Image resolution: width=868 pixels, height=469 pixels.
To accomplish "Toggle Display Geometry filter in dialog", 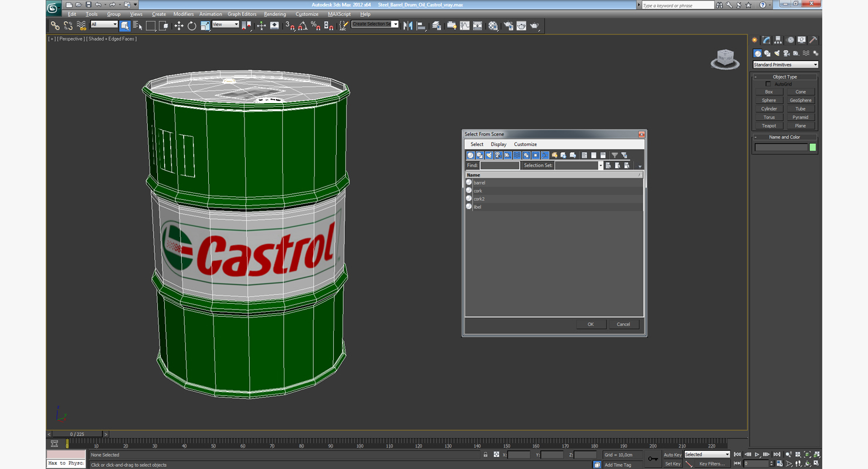I will point(470,155).
